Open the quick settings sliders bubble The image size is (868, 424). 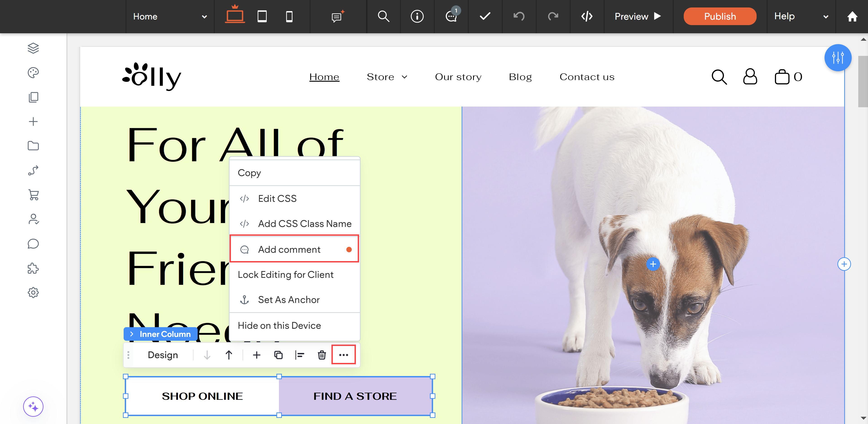point(838,57)
